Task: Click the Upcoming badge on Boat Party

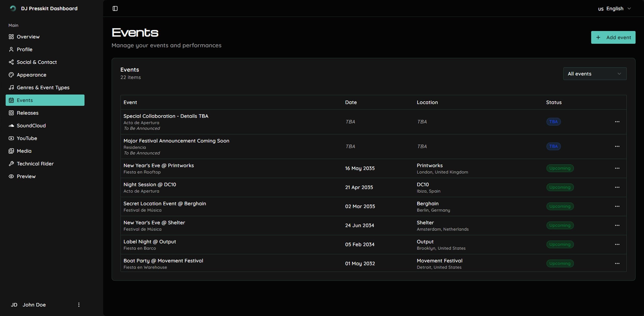Action: (560, 263)
